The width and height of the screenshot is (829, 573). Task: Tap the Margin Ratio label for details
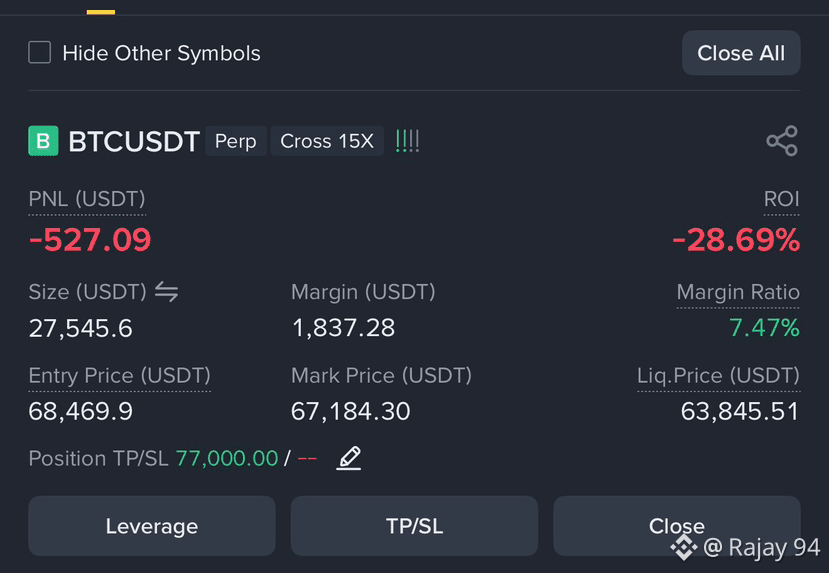click(738, 292)
